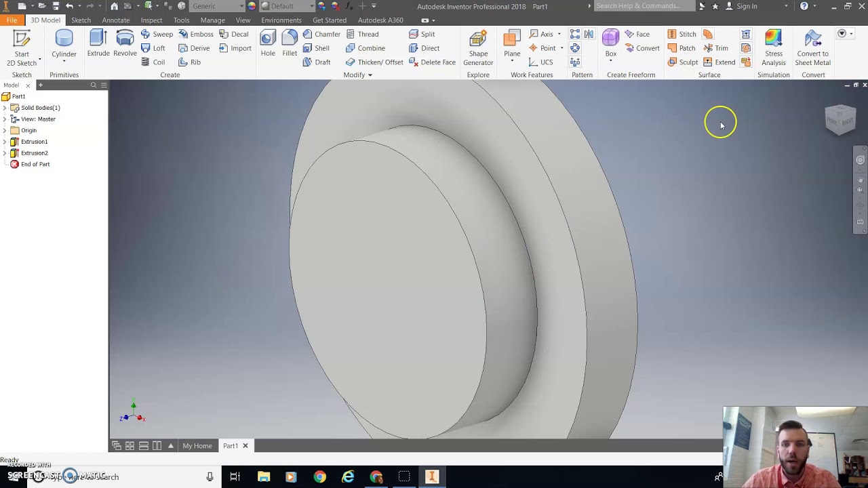This screenshot has width=868, height=488.
Task: Open the File menu
Action: pyautogui.click(x=12, y=20)
